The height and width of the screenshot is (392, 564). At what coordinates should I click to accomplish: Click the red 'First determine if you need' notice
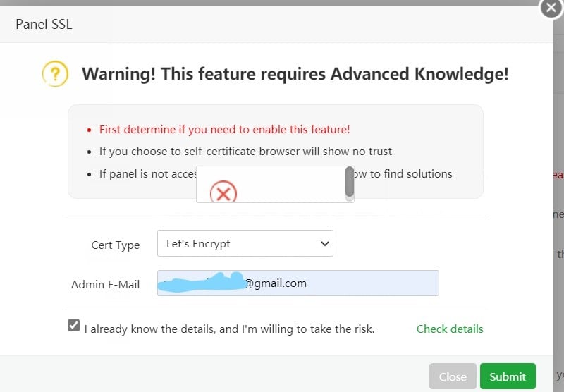[x=224, y=129]
